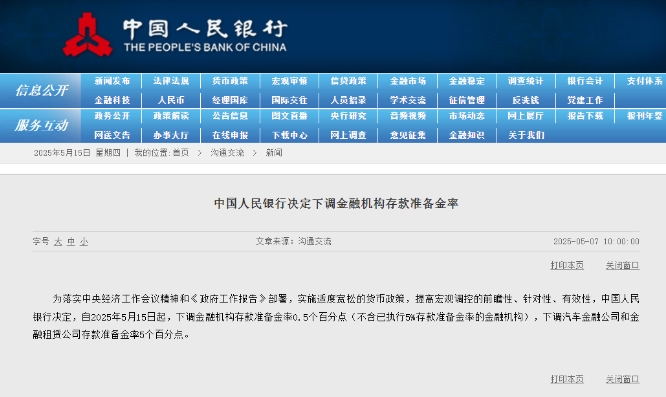Click the 新闻 breadcrumb link

274,153
